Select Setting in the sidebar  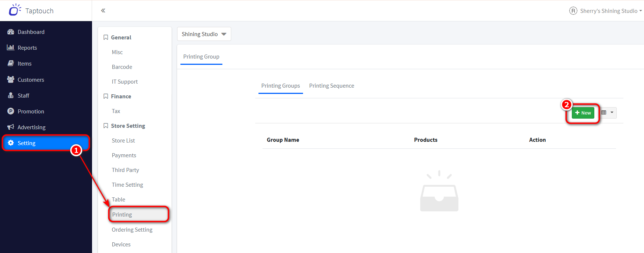(x=27, y=143)
